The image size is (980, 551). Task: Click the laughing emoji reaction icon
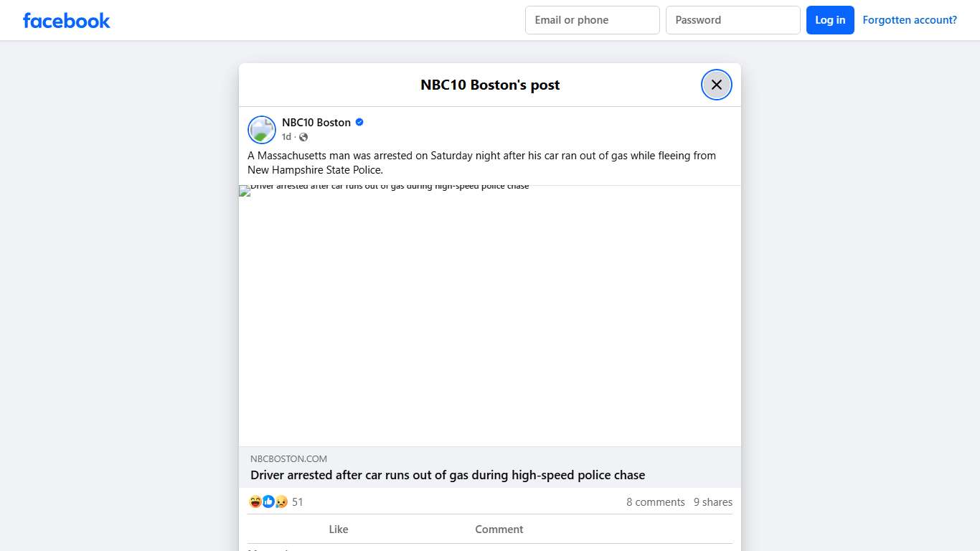255,501
